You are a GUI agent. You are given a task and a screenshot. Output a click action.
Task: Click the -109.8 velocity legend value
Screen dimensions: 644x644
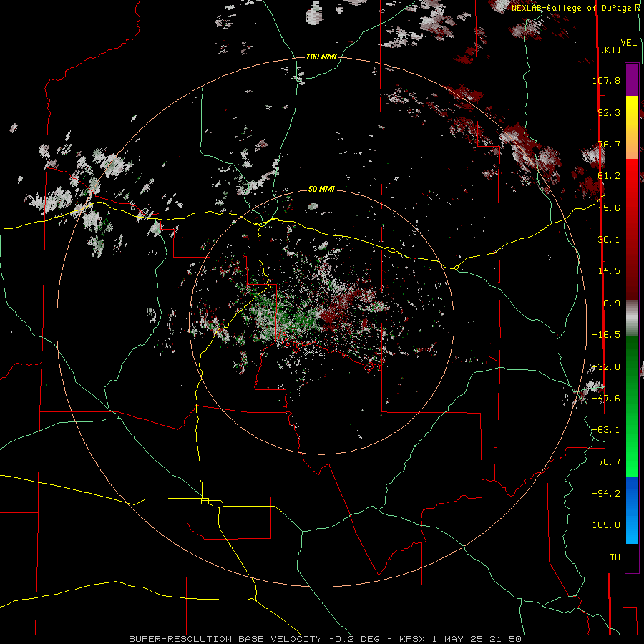pyautogui.click(x=604, y=525)
